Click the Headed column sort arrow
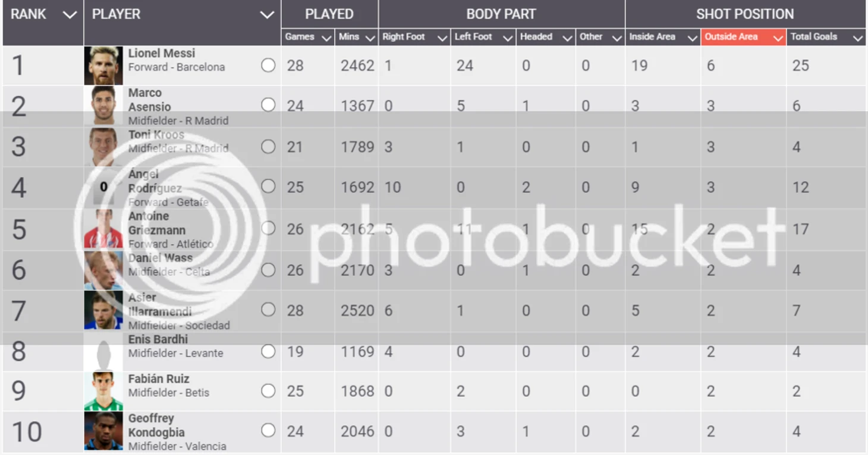 tap(567, 38)
